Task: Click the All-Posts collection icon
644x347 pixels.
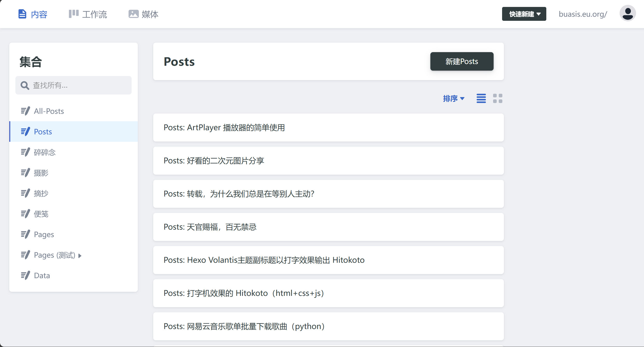Action: coord(25,111)
